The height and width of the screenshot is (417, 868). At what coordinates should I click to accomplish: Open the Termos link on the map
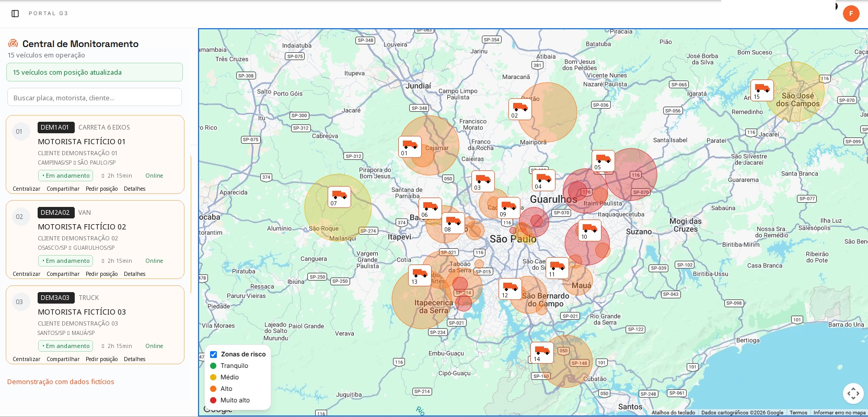coord(798,413)
